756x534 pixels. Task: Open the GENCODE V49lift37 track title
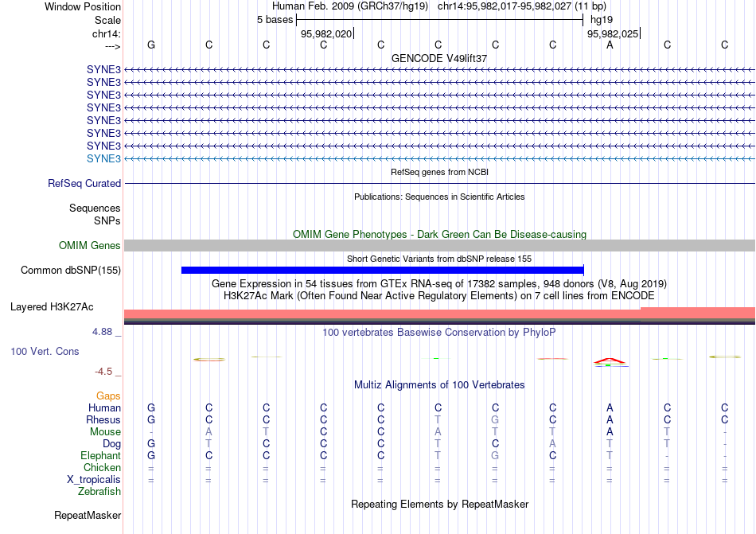[x=439, y=58]
